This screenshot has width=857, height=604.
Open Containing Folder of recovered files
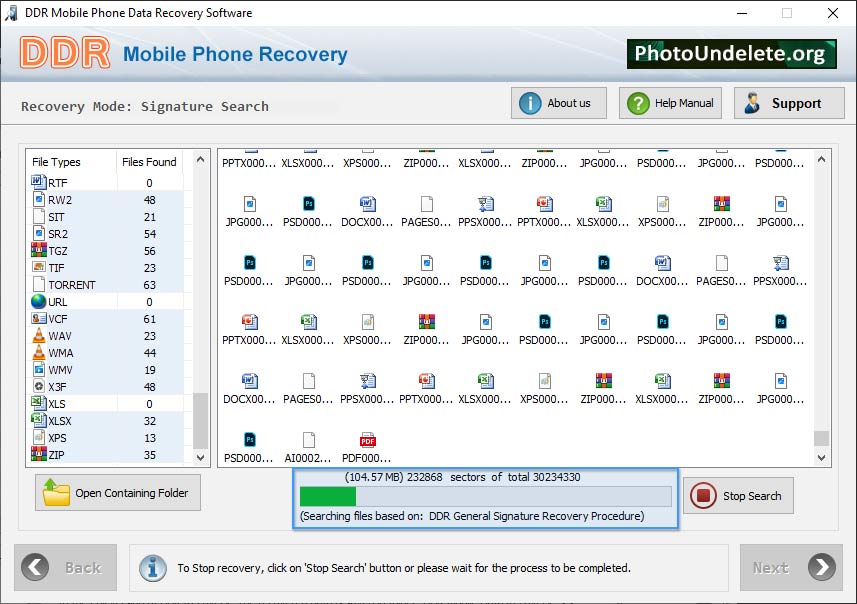pos(118,492)
